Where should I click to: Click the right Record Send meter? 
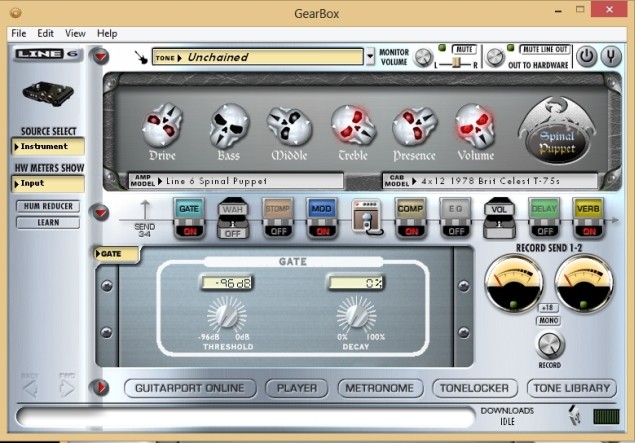[584, 283]
